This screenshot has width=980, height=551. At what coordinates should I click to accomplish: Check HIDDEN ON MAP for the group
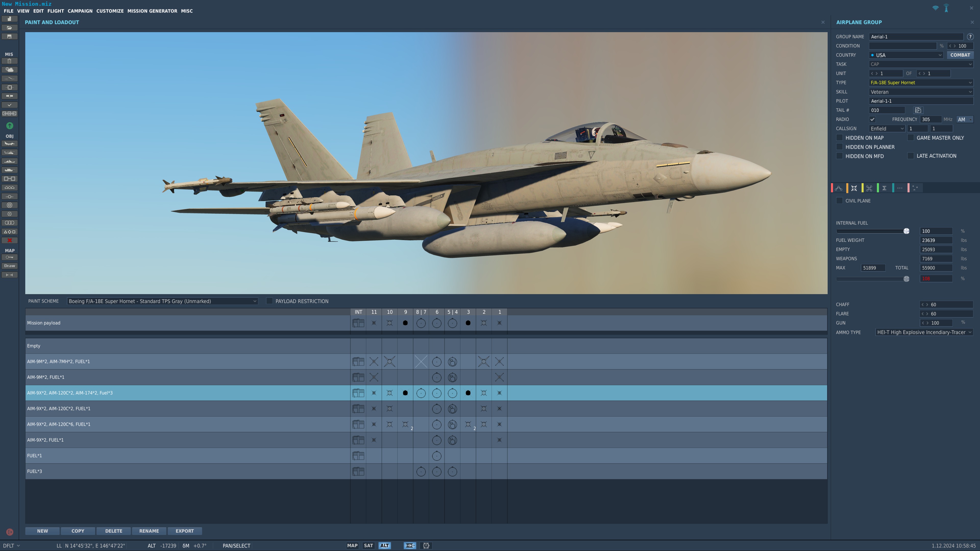click(839, 138)
